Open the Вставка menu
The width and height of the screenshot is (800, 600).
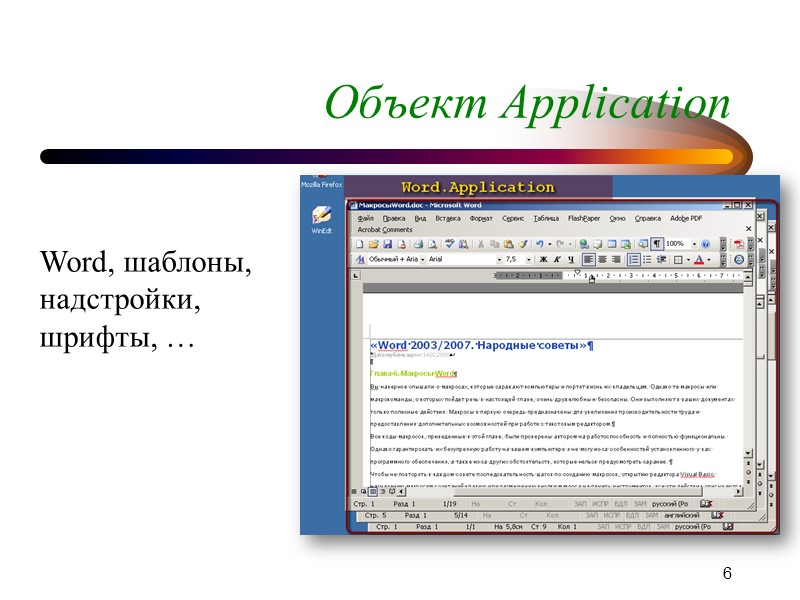point(448,218)
